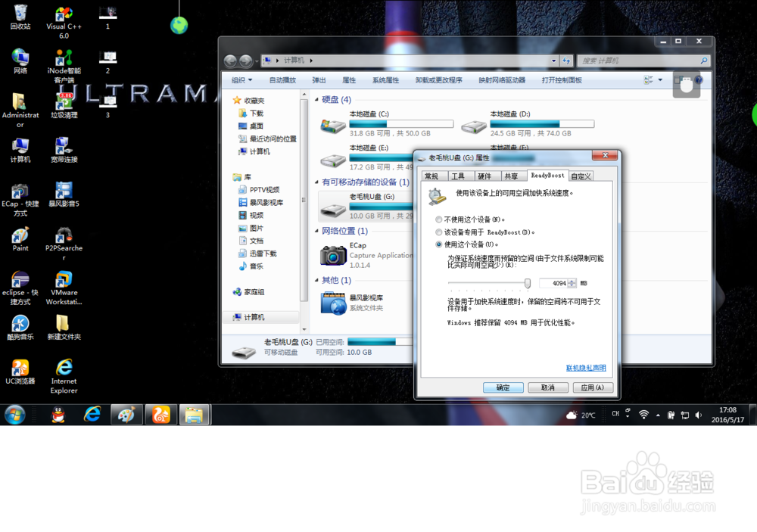Open UC browser taskbar button
757x532 pixels.
tap(160, 415)
